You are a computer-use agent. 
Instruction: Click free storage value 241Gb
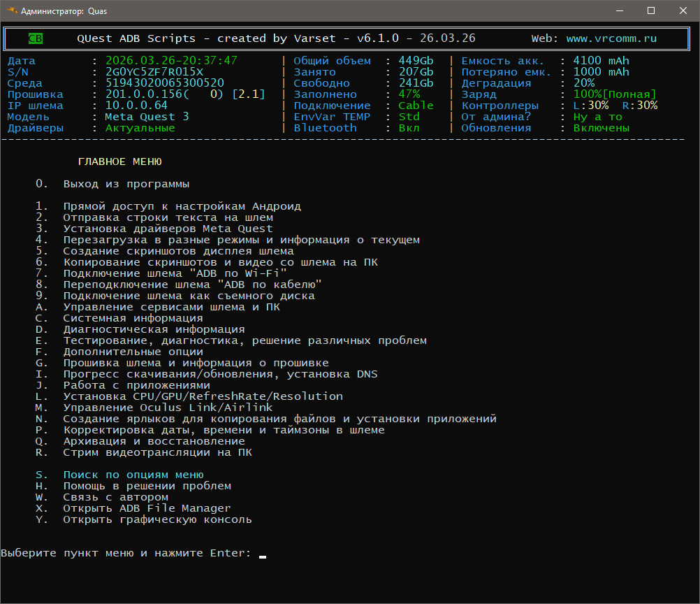click(x=416, y=82)
